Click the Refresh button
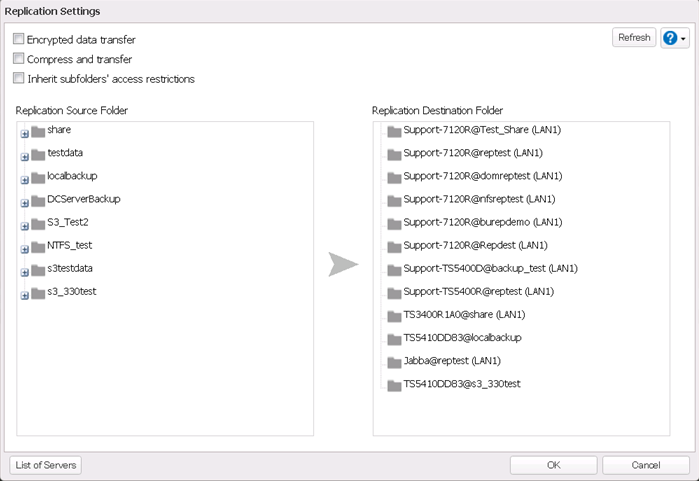 634,38
